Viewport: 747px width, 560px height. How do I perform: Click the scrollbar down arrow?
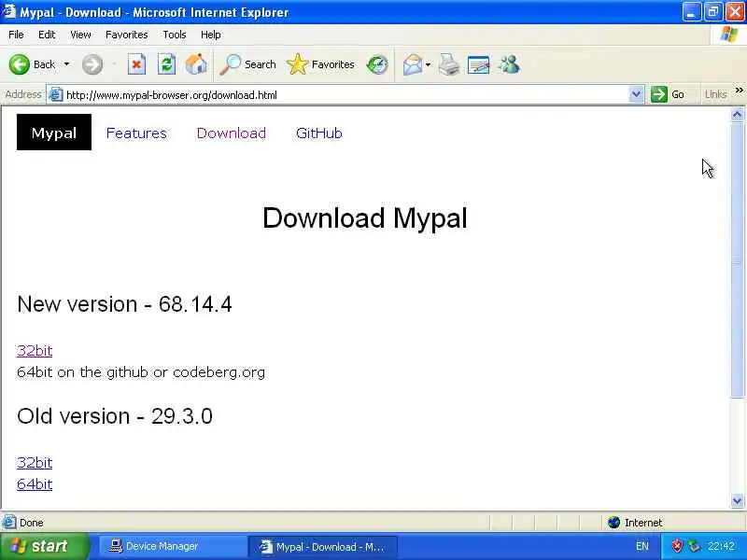coord(737,500)
